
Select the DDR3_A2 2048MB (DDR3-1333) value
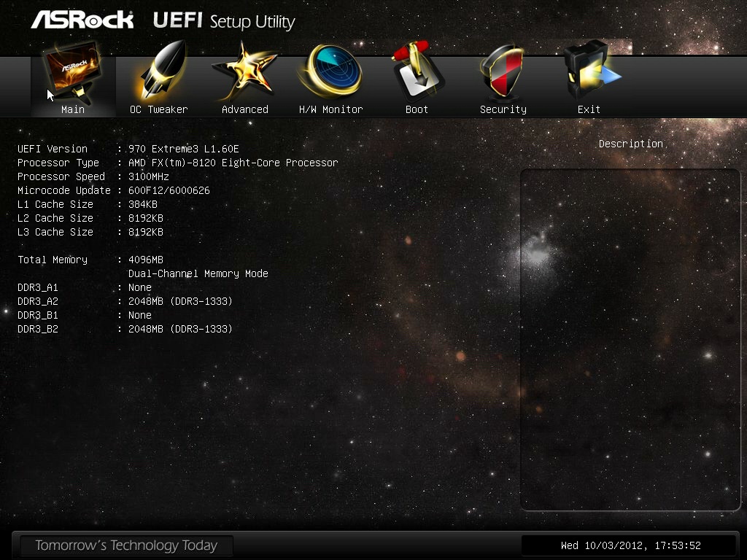point(181,301)
